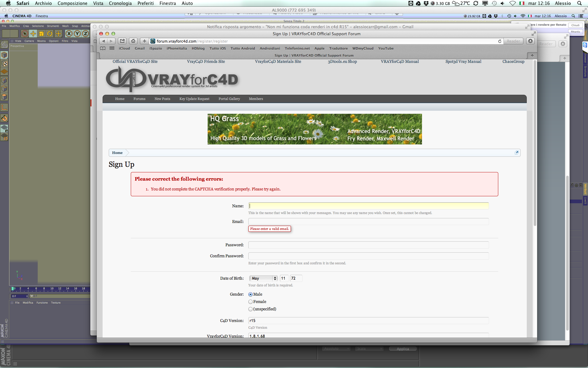The height and width of the screenshot is (368, 588).
Task: Open the Forums navigation tab
Action: tap(139, 99)
